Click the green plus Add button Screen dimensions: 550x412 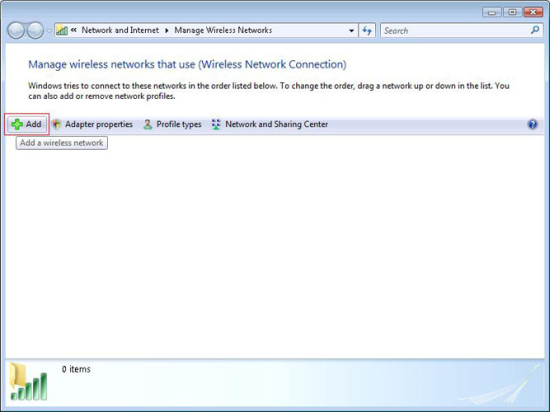click(27, 124)
